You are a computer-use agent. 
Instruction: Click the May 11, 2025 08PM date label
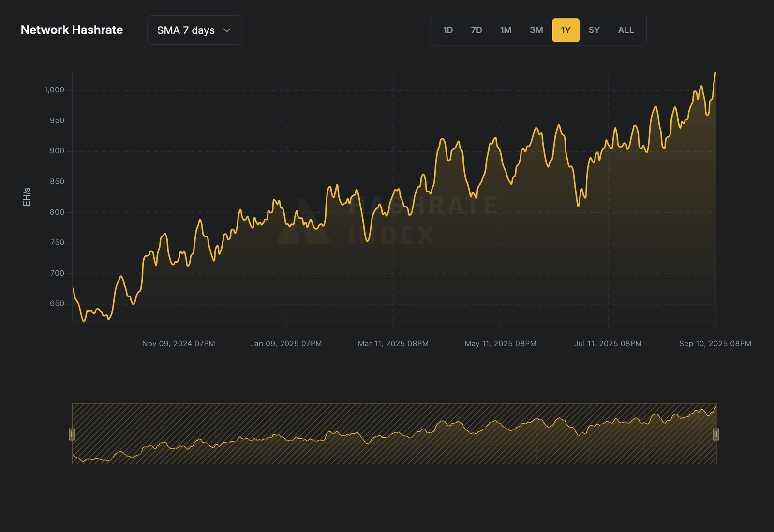[x=501, y=344]
